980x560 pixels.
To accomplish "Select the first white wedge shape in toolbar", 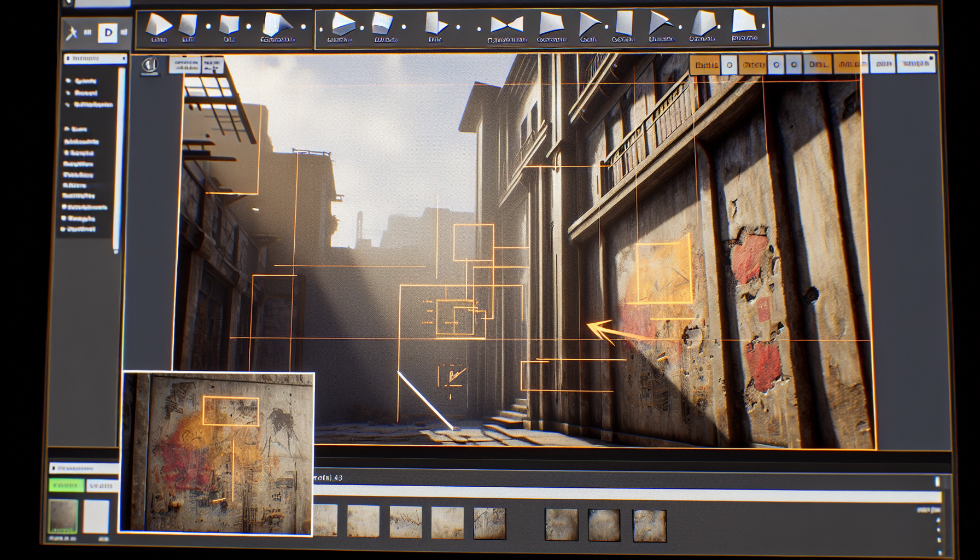I will [159, 25].
